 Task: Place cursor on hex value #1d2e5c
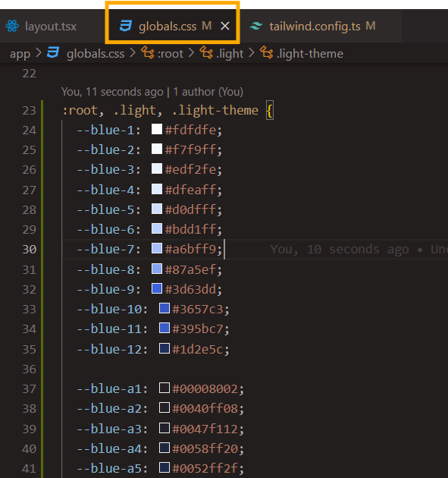click(198, 349)
